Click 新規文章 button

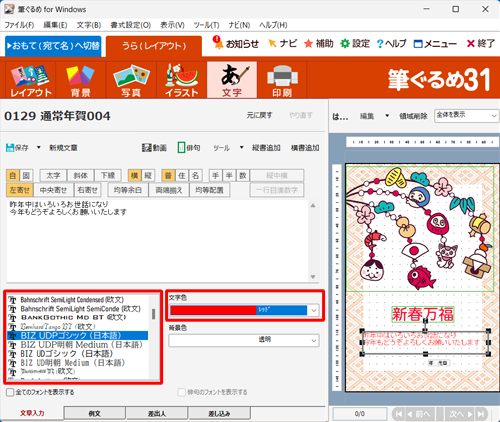click(x=63, y=148)
